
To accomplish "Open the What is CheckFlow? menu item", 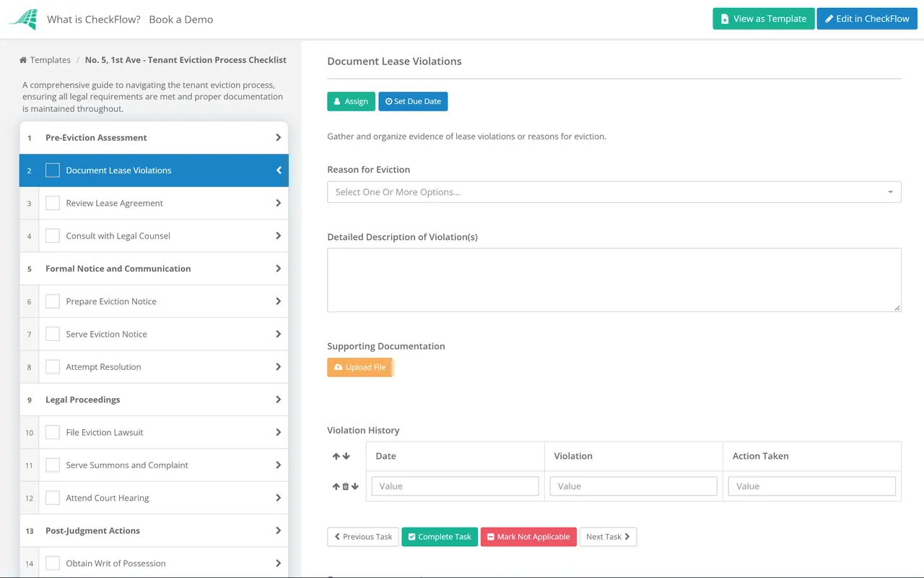I will [94, 20].
